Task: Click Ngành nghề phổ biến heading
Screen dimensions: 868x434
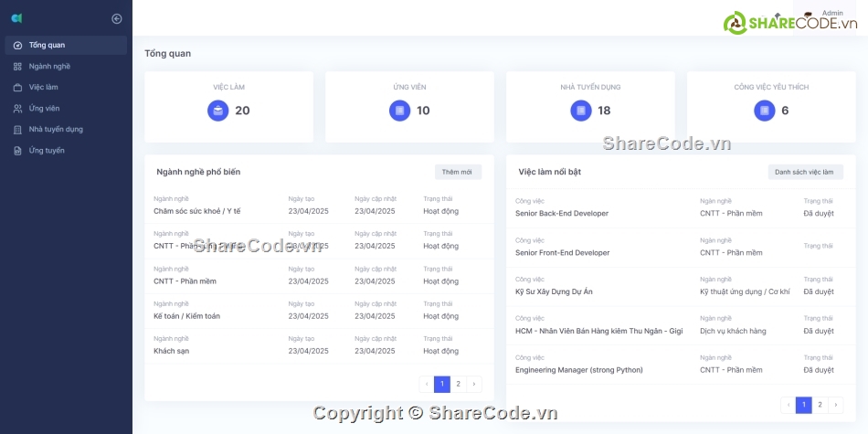Action: [198, 172]
